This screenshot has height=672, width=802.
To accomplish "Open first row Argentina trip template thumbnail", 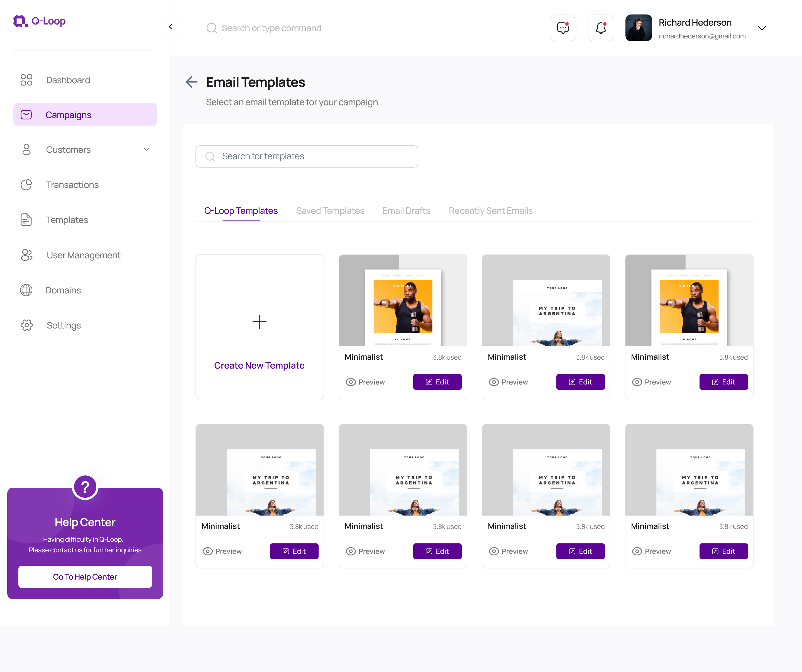I will click(x=546, y=300).
